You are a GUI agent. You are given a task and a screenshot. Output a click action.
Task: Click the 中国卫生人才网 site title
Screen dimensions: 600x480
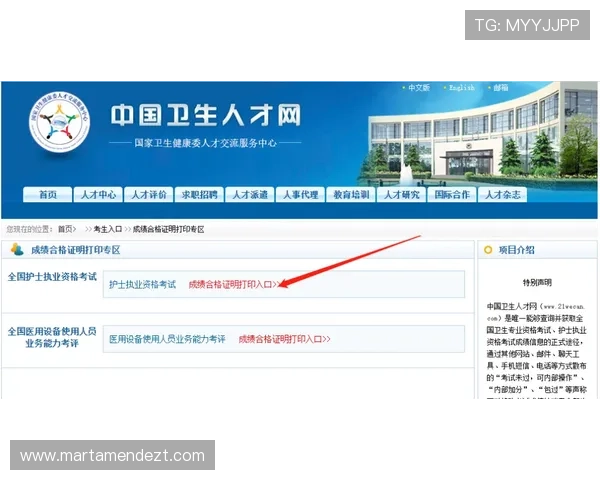(x=206, y=115)
